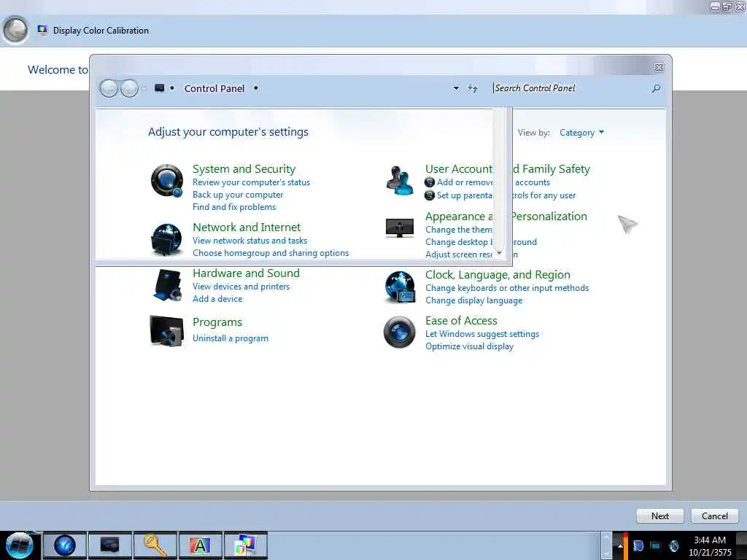Click Cancel in Display Color Calibration

(714, 516)
